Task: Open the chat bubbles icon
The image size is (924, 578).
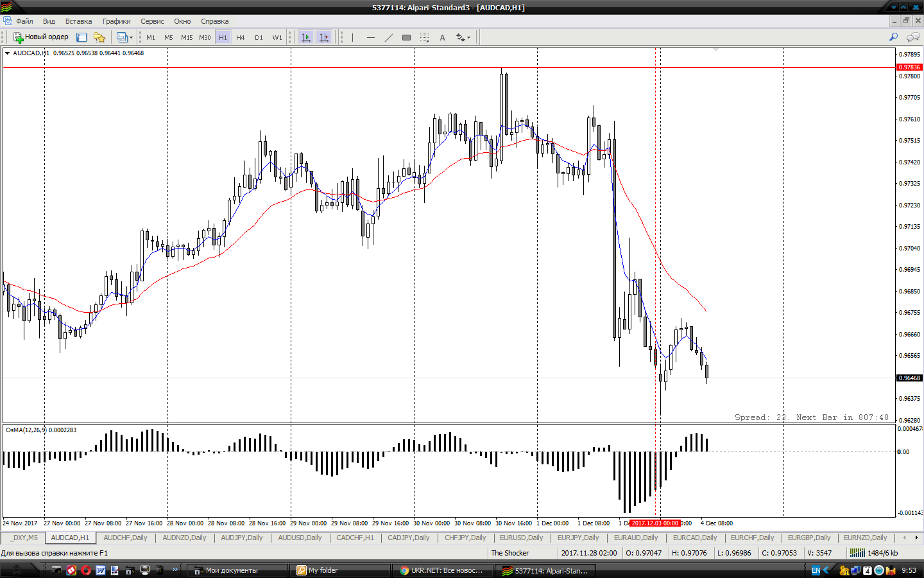Action: point(912,37)
